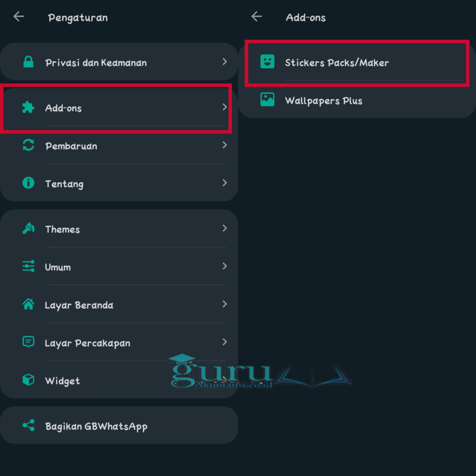Click the info icon next to Tentang
The image size is (476, 476).
28,183
